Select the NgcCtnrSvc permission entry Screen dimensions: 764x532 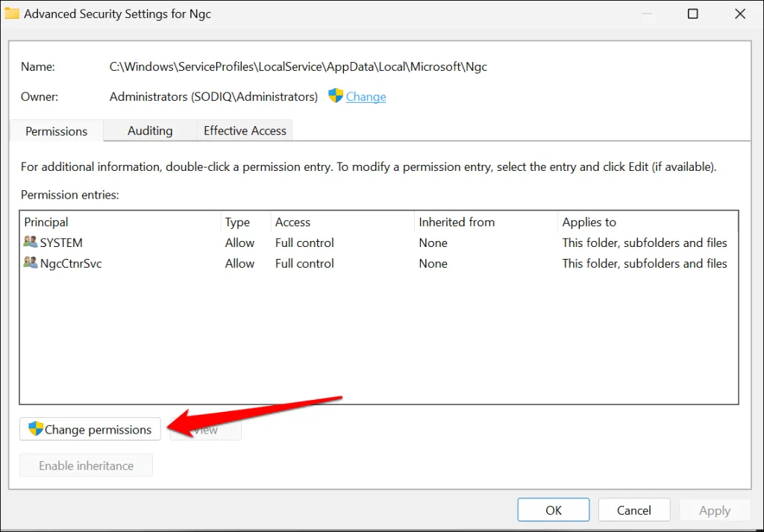point(71,263)
